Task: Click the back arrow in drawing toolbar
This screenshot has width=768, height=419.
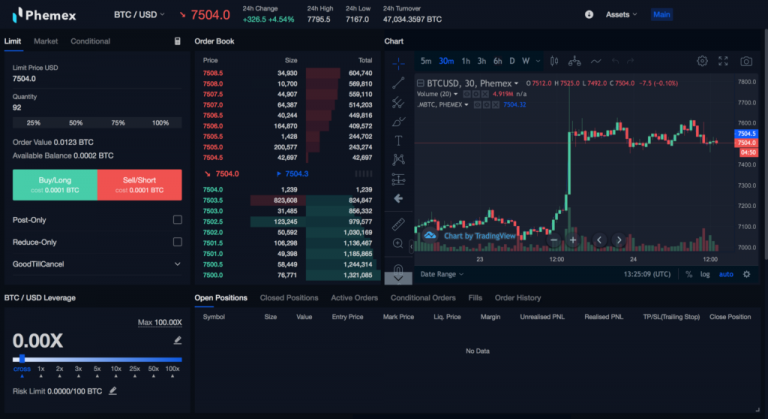Action: (398, 198)
